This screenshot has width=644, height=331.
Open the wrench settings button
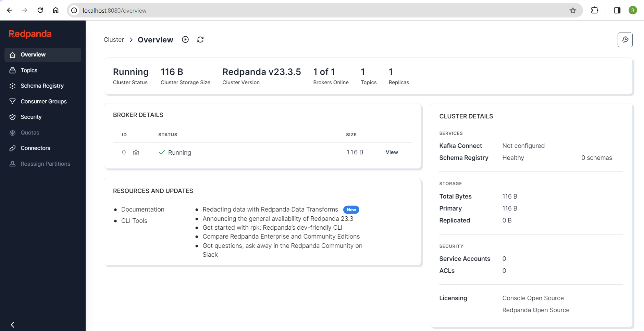pyautogui.click(x=625, y=40)
